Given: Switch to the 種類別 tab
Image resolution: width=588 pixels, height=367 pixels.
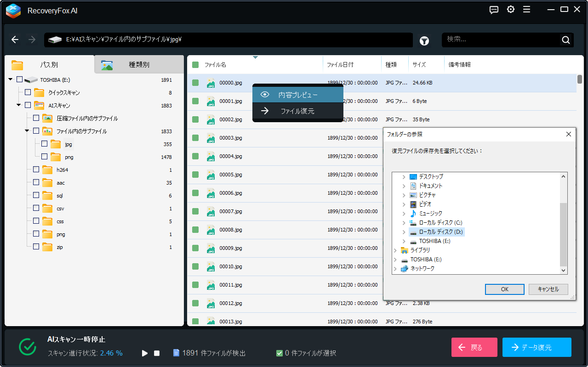Looking at the screenshot, I should [x=139, y=65].
